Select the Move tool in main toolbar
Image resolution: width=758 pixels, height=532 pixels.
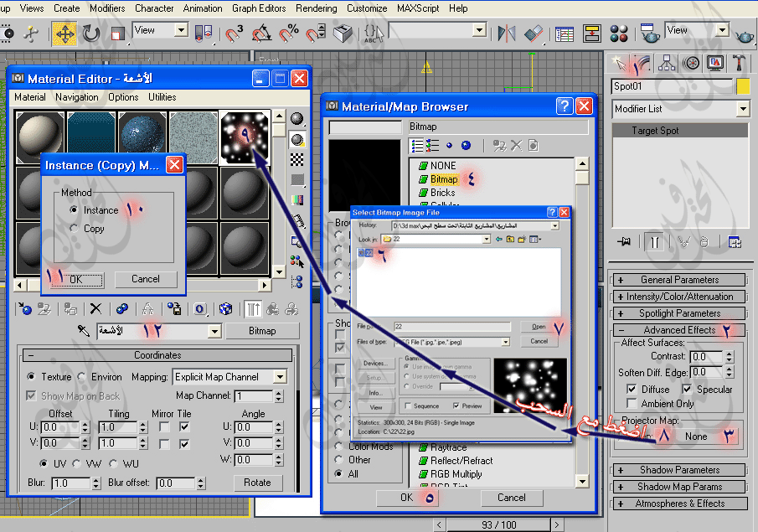tap(64, 34)
